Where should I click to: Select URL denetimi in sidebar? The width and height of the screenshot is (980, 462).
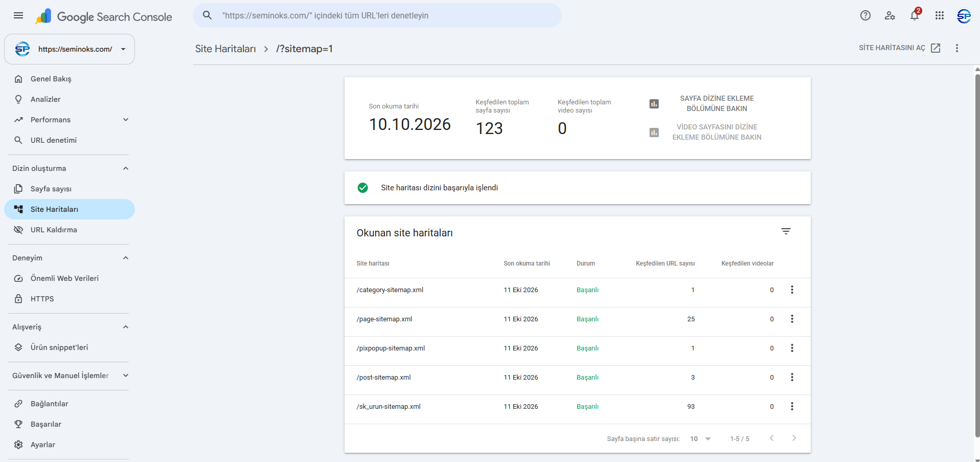point(70,140)
